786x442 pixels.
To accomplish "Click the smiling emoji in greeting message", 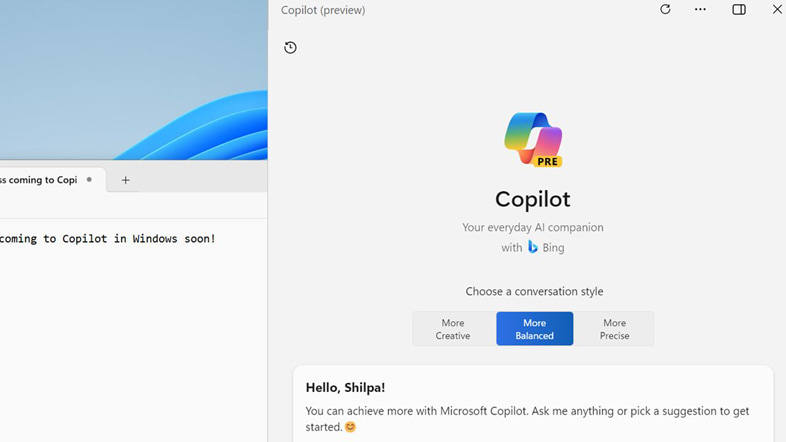I will point(350,427).
